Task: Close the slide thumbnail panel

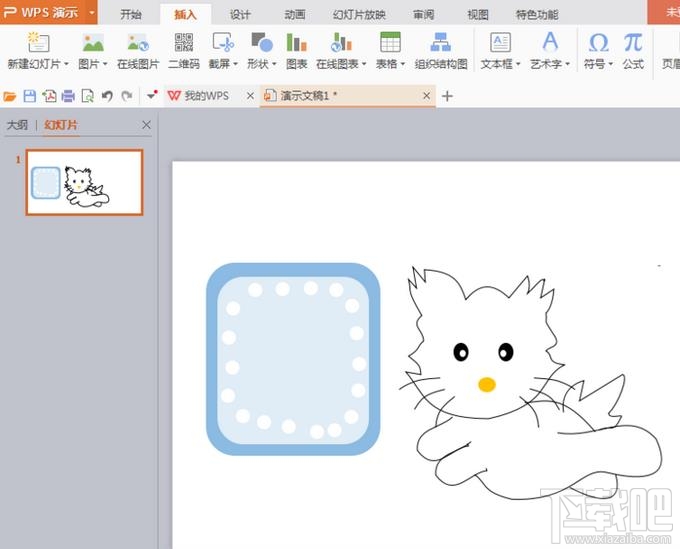Action: tap(146, 125)
